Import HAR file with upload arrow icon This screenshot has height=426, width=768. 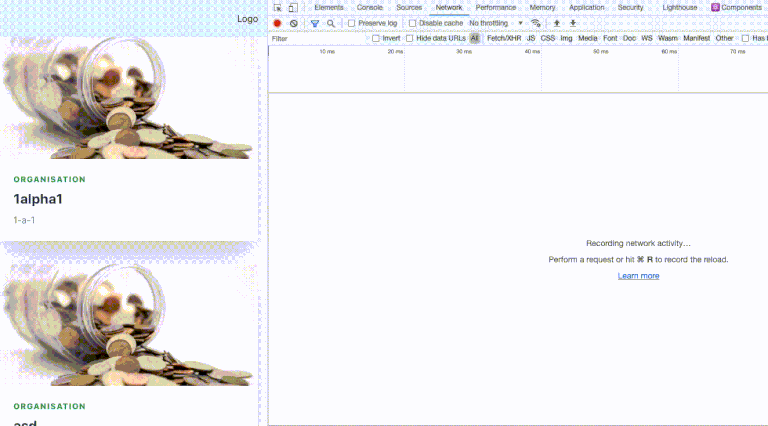(557, 23)
